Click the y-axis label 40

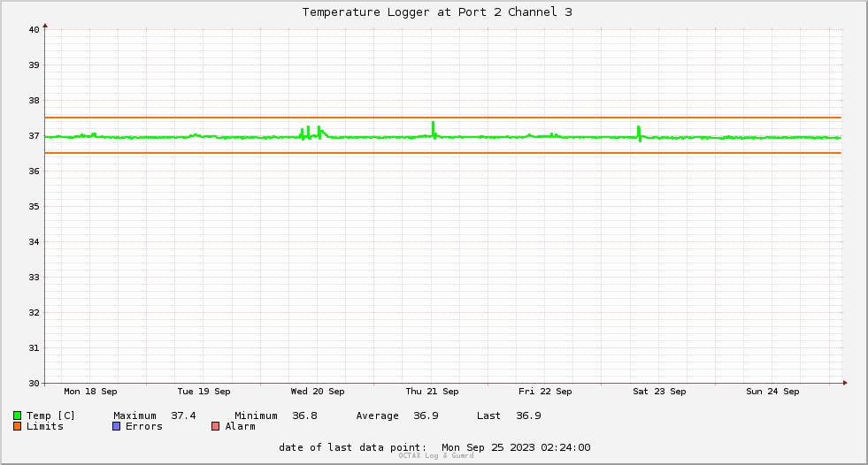point(35,30)
